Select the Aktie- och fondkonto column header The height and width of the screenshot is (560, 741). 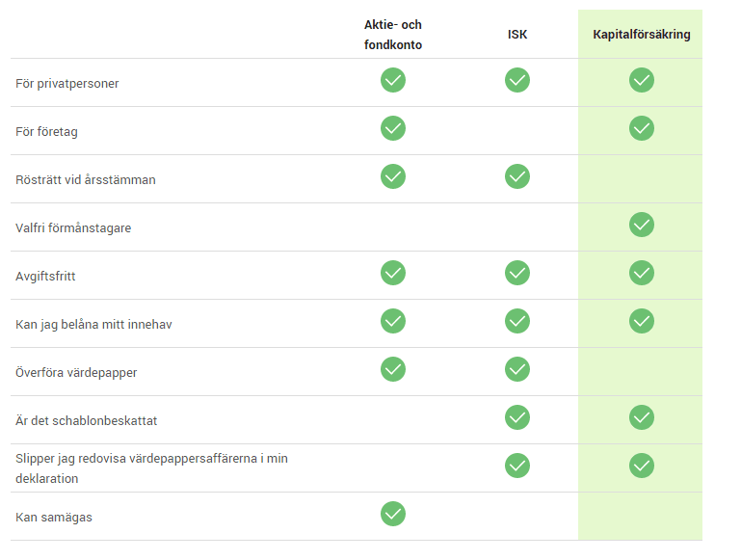pyautogui.click(x=393, y=35)
